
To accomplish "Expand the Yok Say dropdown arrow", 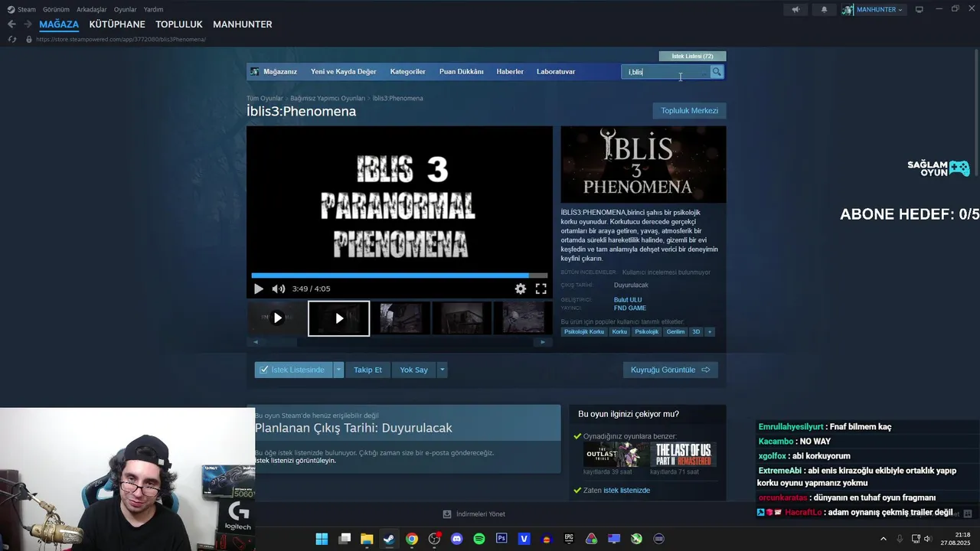I will 442,370.
